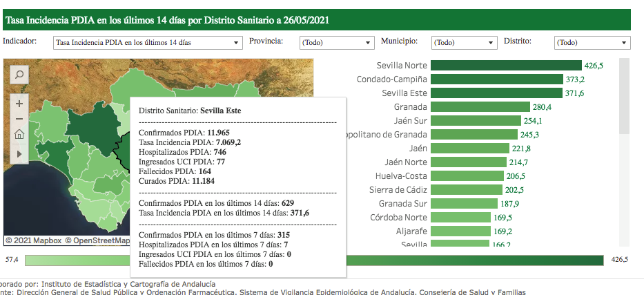Screen dimensions: 644x295
Task: Click the map search magnifier icon
Action: pyautogui.click(x=19, y=75)
